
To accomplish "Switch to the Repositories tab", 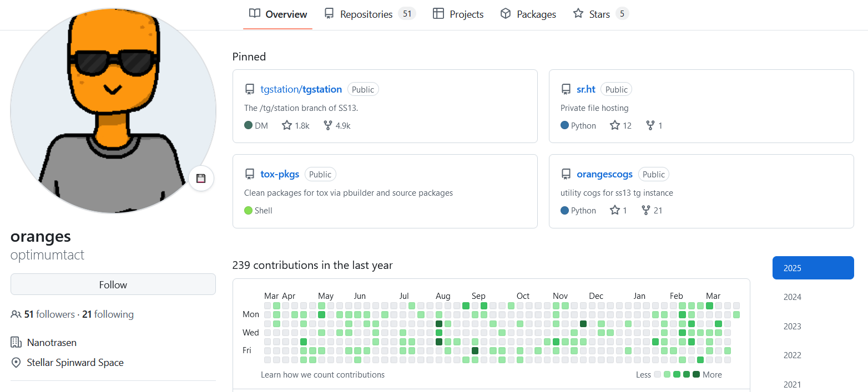I will [370, 14].
